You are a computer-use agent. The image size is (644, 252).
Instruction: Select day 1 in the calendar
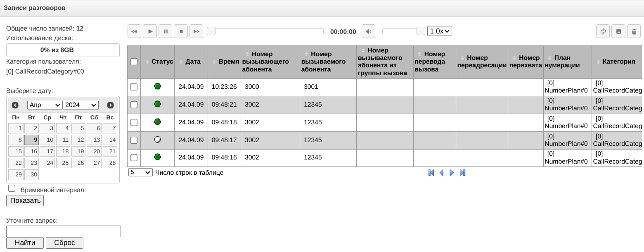pyautogui.click(x=16, y=128)
